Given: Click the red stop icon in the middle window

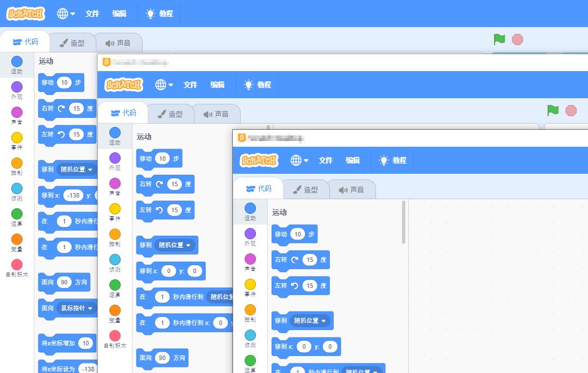Looking at the screenshot, I should point(571,111).
